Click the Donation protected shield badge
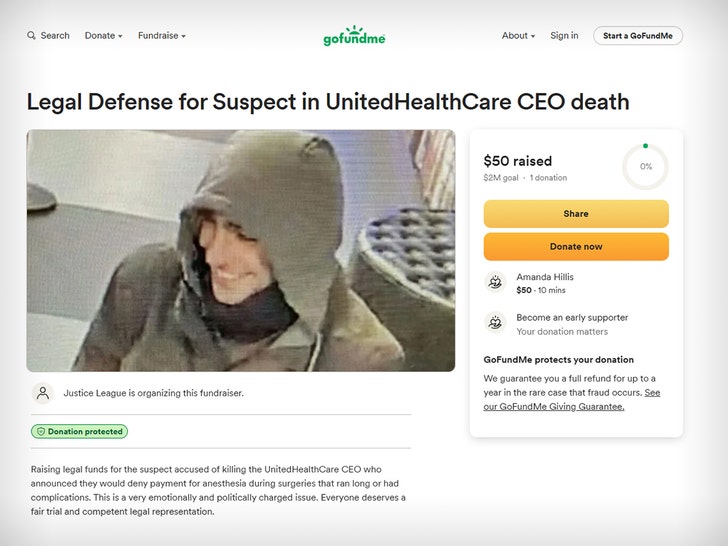Image resolution: width=728 pixels, height=546 pixels. pos(80,432)
